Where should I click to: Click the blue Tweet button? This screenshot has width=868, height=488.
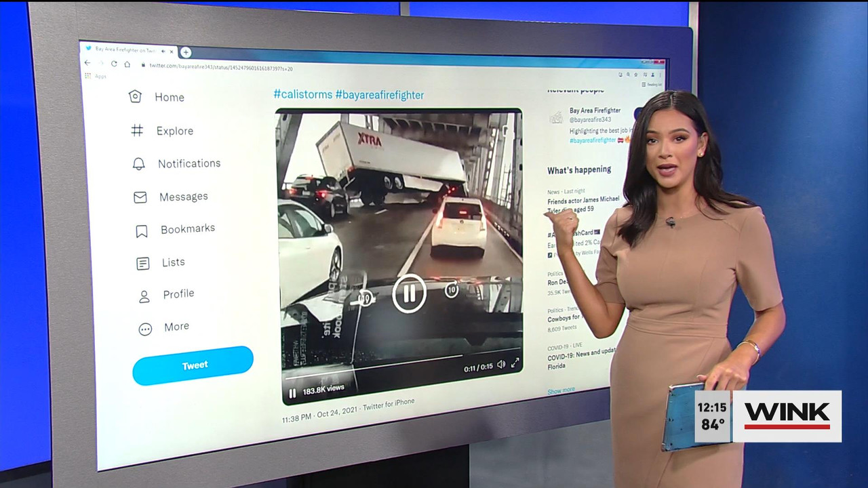click(x=193, y=365)
